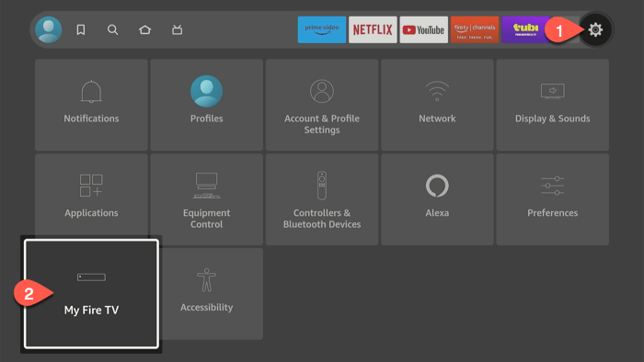Go to the Home icon
This screenshot has width=644, height=362.
click(x=145, y=29)
